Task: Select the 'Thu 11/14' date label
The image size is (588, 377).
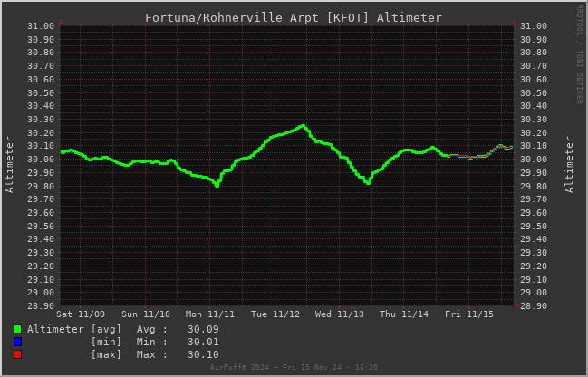Action: click(x=404, y=314)
